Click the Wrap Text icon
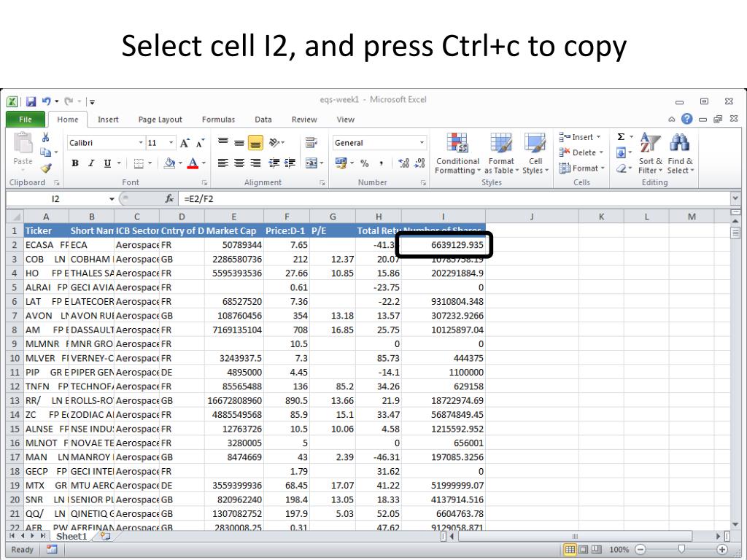 pos(311,142)
